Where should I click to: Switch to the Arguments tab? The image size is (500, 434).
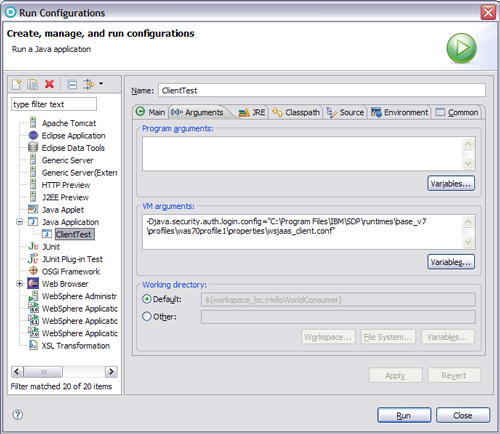pos(197,112)
